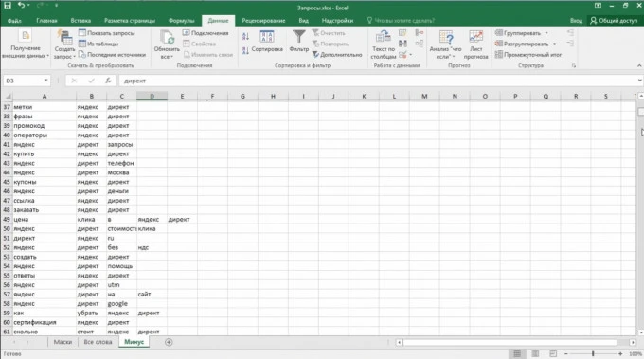
Task: Click Показать запросы command
Action: click(106, 33)
